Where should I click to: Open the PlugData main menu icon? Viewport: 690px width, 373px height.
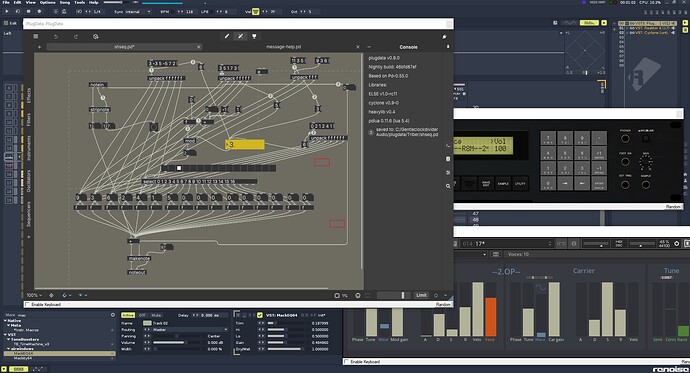(36, 37)
